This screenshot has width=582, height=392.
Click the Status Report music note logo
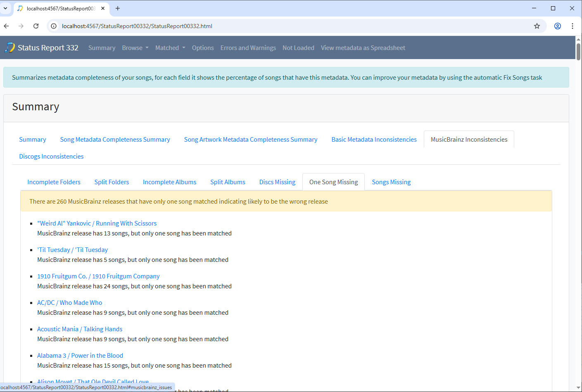pos(10,48)
